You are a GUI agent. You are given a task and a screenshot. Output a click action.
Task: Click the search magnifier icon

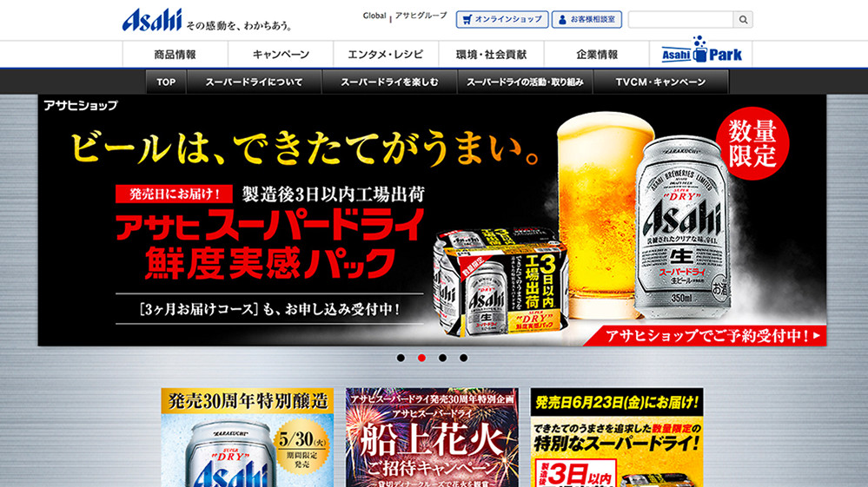(x=743, y=19)
